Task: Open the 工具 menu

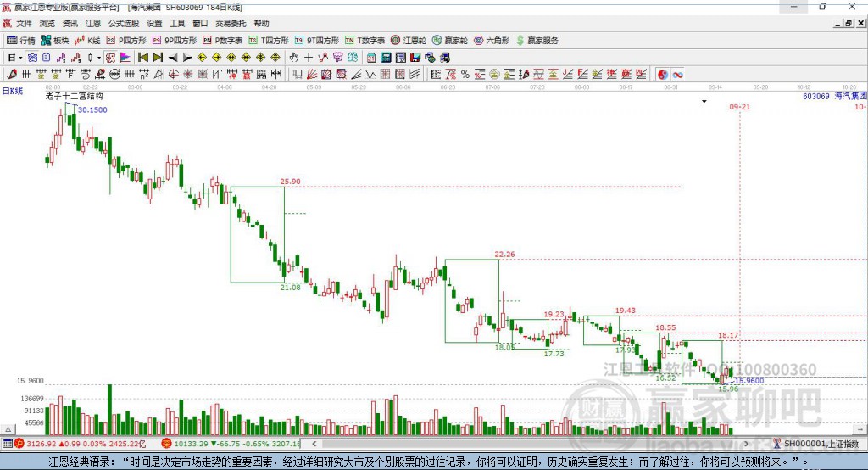Action: tap(177, 23)
